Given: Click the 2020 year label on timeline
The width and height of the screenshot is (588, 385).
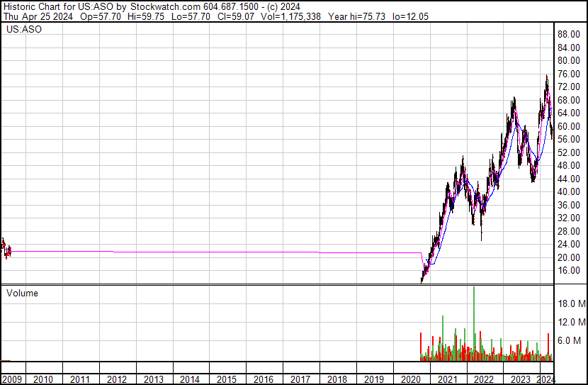Looking at the screenshot, I should (410, 379).
